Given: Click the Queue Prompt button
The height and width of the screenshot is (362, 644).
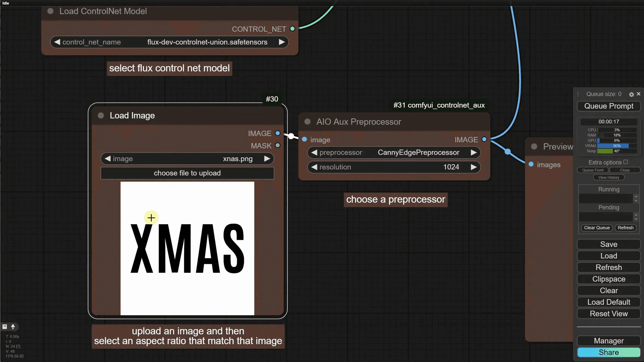Looking at the screenshot, I should [608, 106].
